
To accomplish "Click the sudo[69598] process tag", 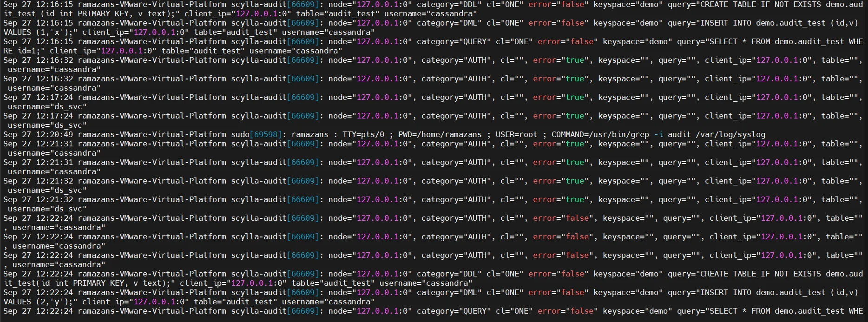I will tap(256, 134).
